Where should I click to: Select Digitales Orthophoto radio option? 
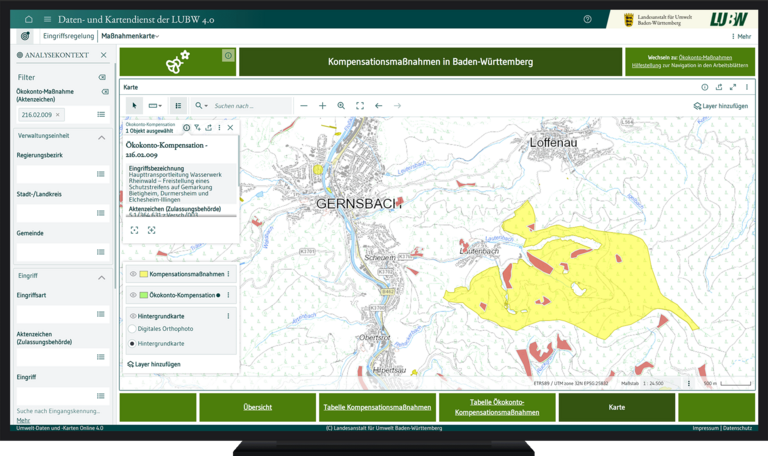tap(132, 329)
